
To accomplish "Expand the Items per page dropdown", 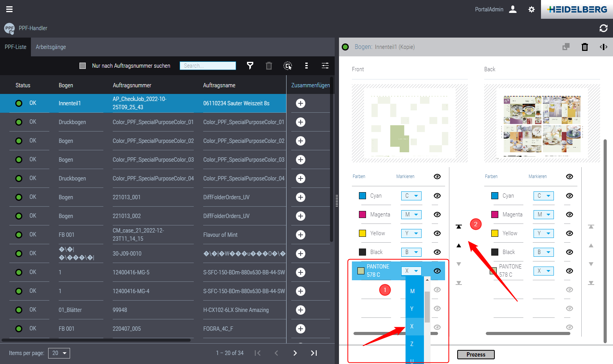I will tap(59, 353).
